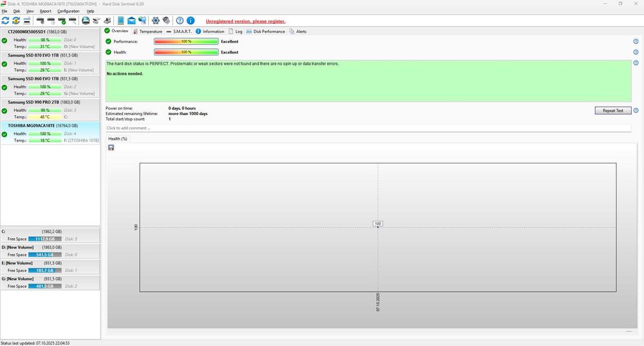Click the D: free space 541,5 GB bar
Viewport: 644px width, 346px height.
(x=45, y=255)
